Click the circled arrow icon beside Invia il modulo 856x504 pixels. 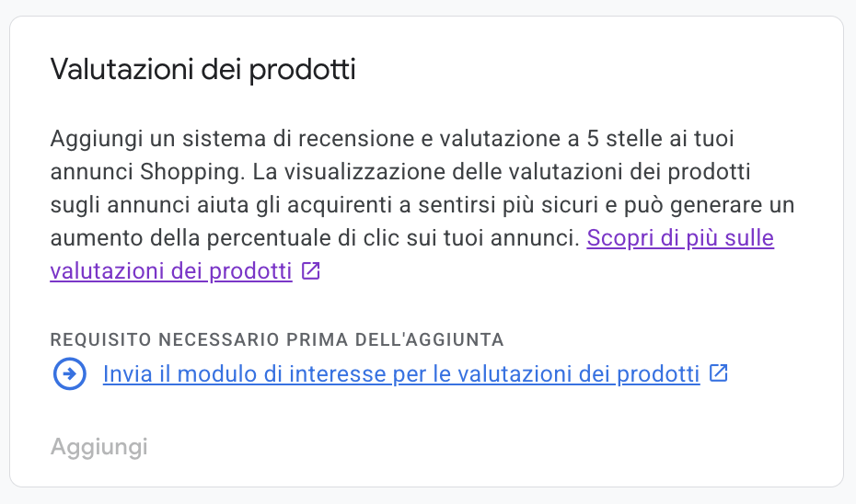coord(70,374)
